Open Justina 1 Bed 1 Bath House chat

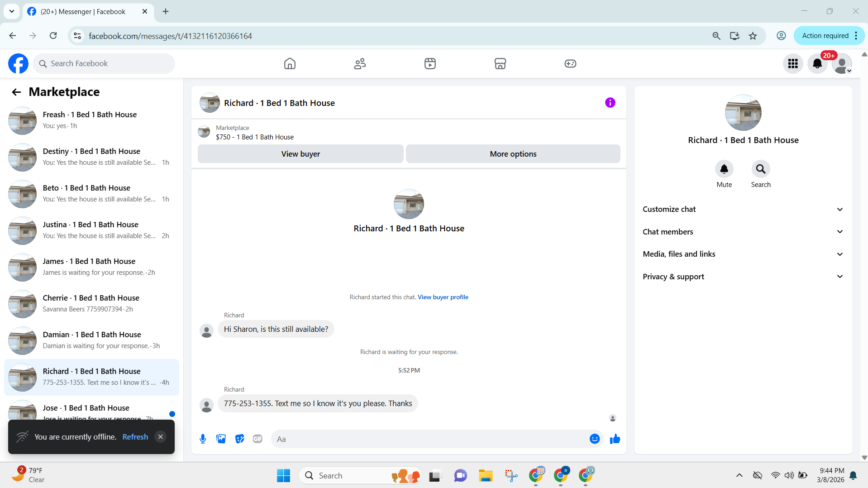point(91,230)
